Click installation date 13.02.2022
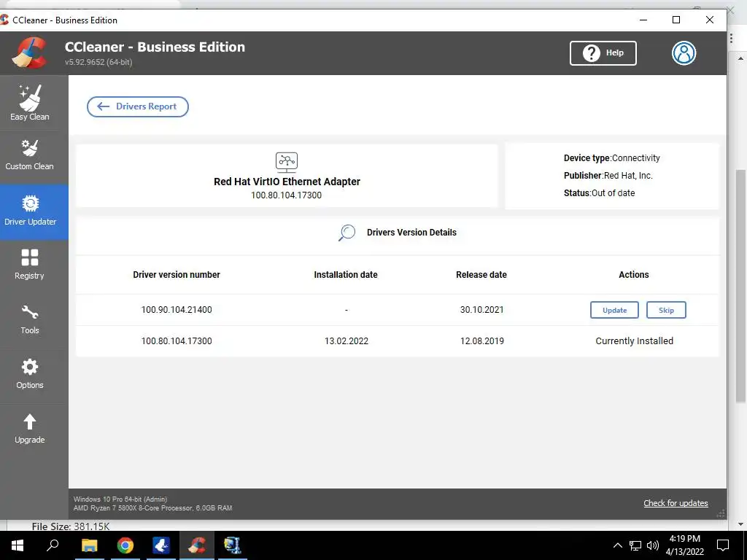747x560 pixels. point(347,341)
